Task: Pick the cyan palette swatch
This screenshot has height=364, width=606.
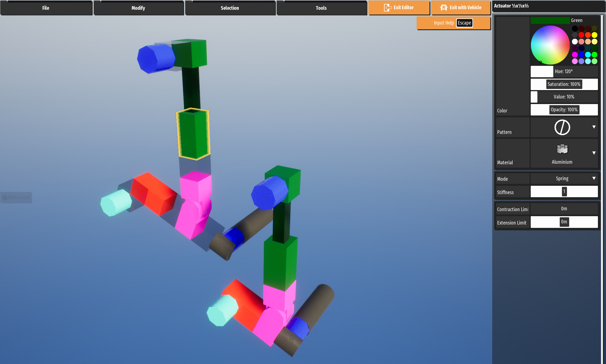Action: click(588, 55)
